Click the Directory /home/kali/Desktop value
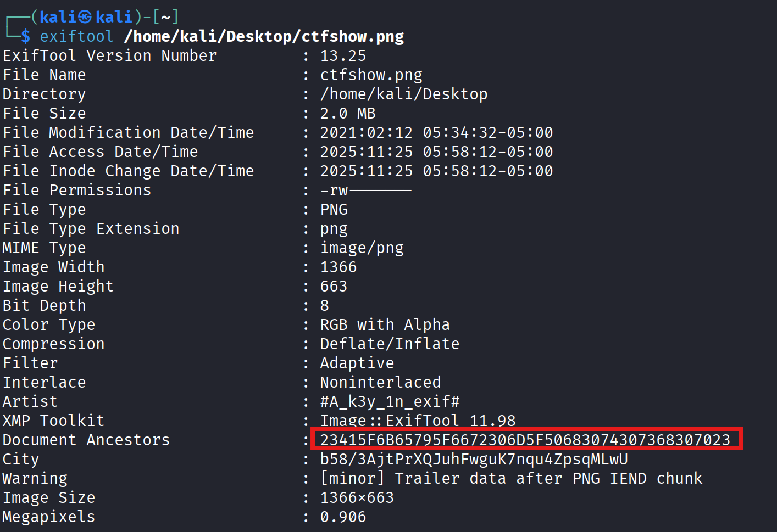 [x=404, y=94]
